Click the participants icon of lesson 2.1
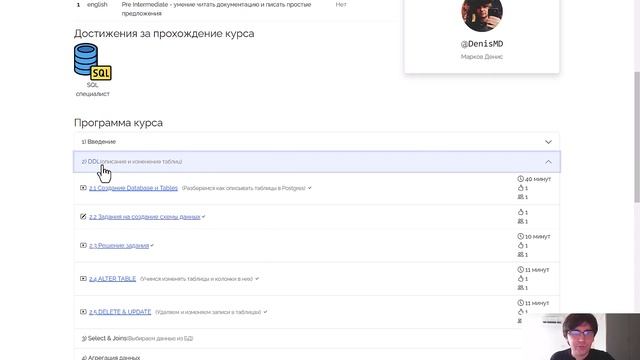The width and height of the screenshot is (640, 360). 520,197
